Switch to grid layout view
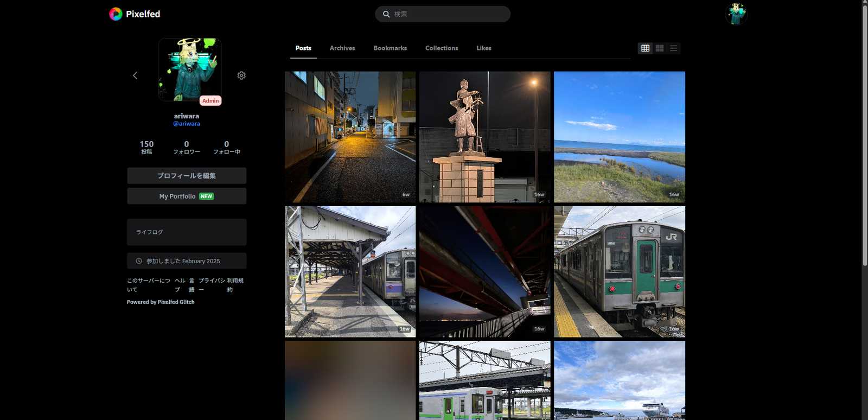This screenshot has width=868, height=420. (x=645, y=48)
